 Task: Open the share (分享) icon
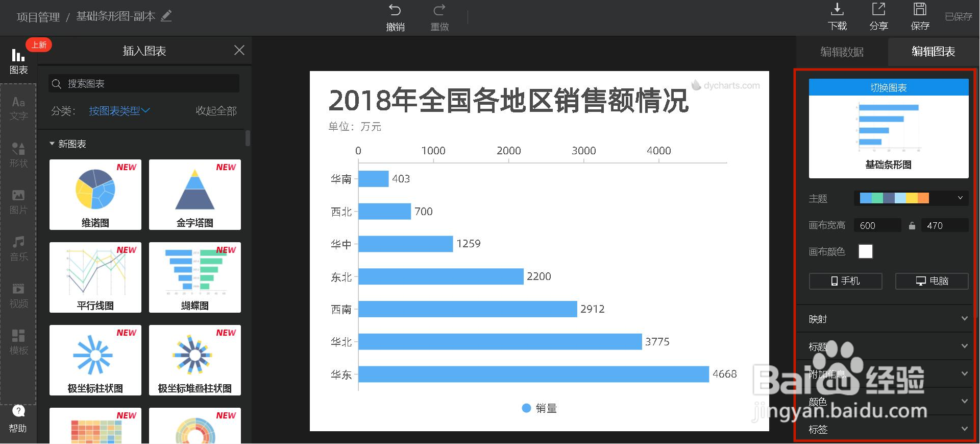(x=878, y=9)
